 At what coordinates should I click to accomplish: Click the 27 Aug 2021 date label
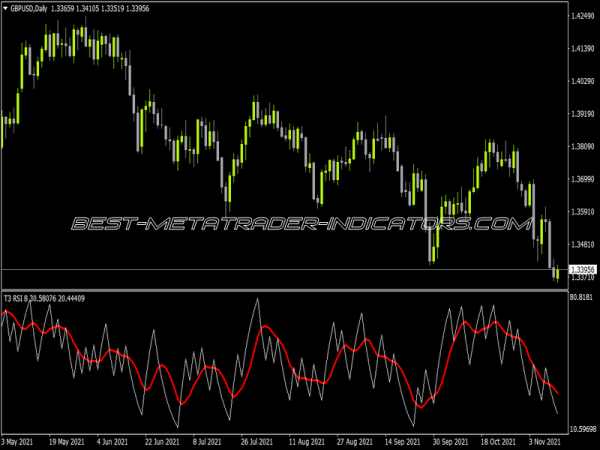pyautogui.click(x=355, y=442)
